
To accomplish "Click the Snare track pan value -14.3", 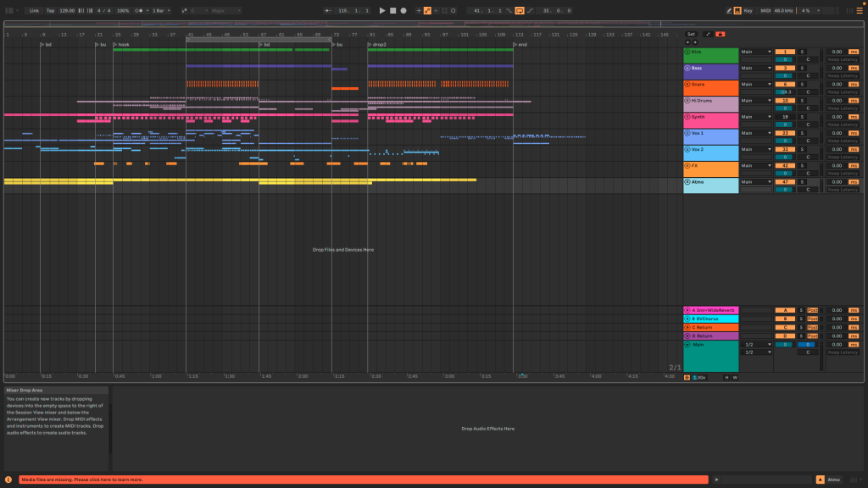I will [785, 91].
